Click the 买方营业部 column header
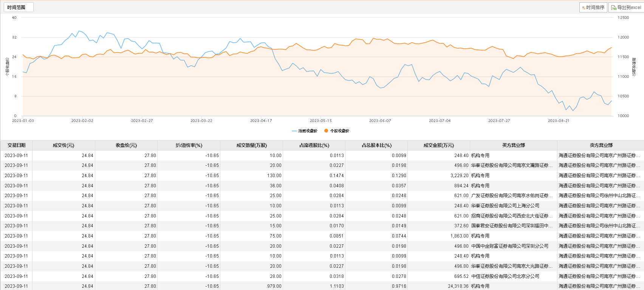The width and height of the screenshot is (644, 290). 513,145
